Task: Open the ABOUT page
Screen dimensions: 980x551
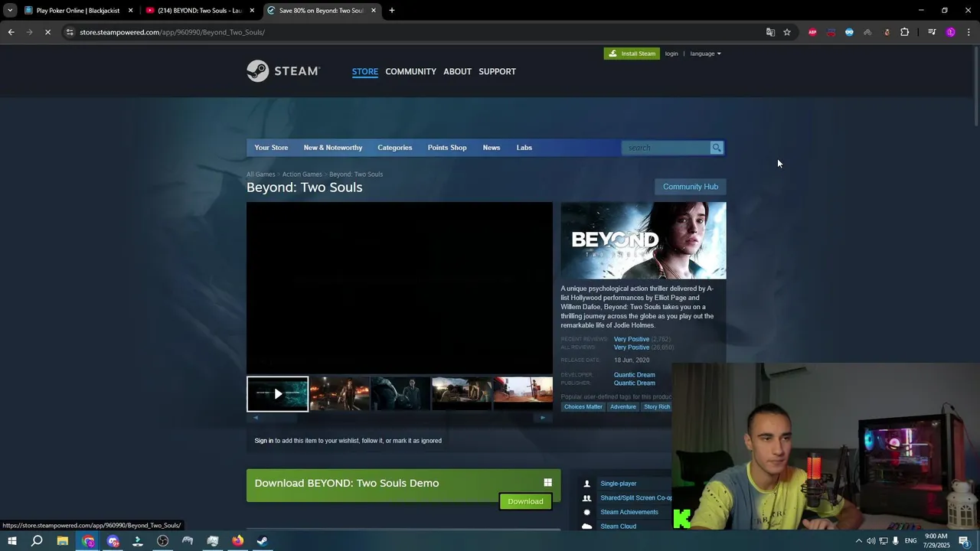Action: 457,71
